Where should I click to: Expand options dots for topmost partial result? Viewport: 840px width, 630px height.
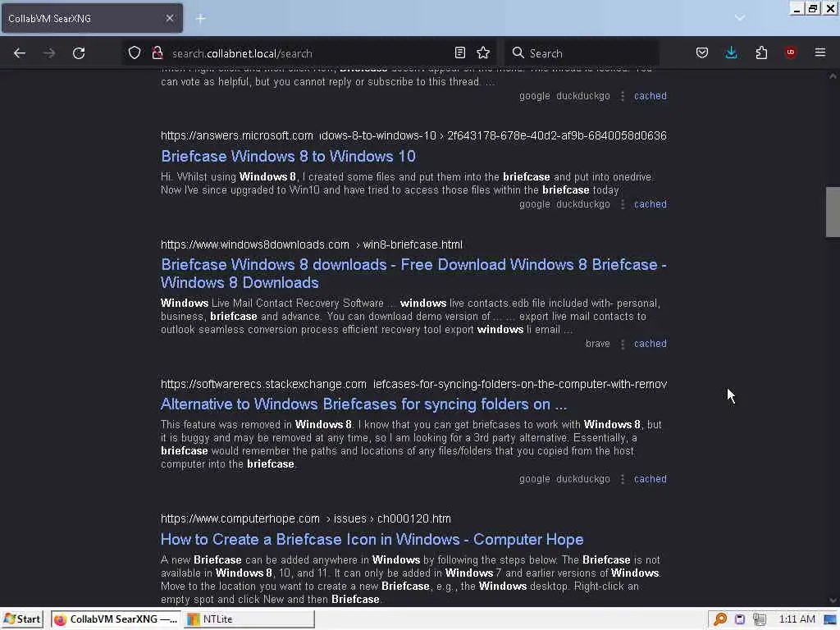coord(623,96)
